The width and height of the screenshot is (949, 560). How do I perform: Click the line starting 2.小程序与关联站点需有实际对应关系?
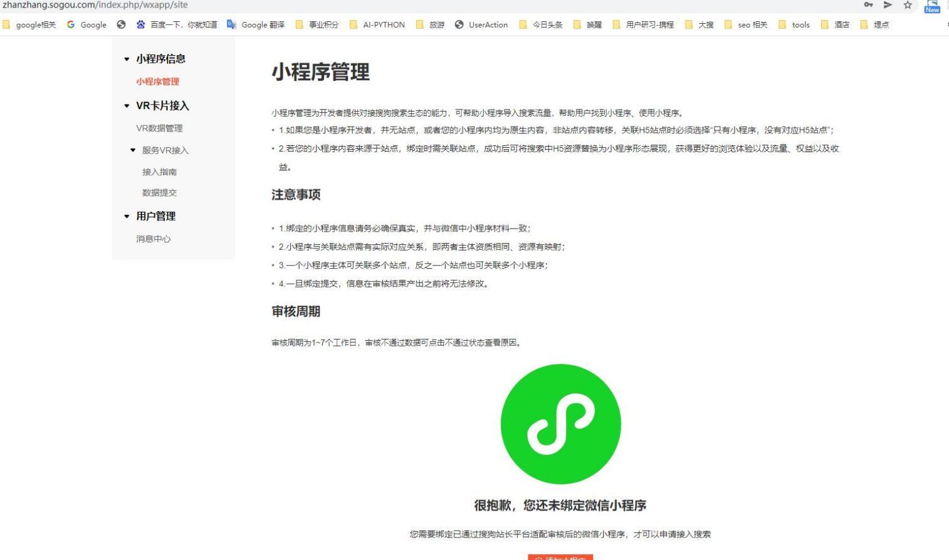pyautogui.click(x=422, y=247)
